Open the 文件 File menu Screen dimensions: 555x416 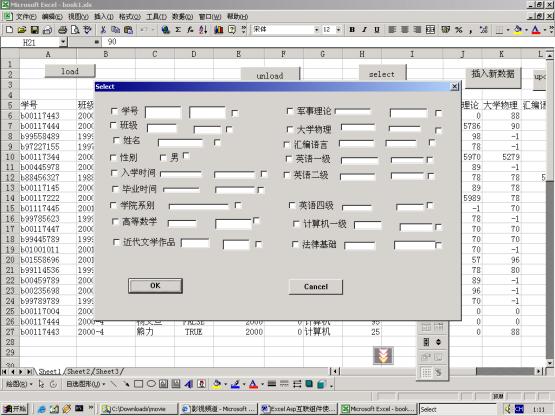(26, 17)
